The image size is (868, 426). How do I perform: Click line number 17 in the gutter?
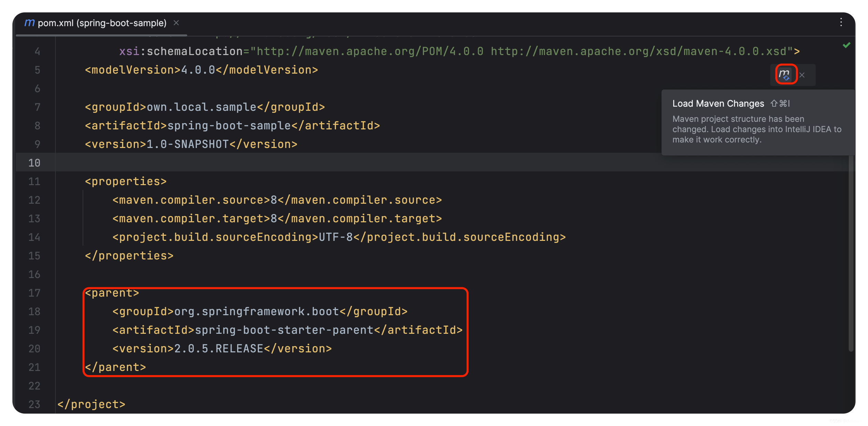coord(34,293)
